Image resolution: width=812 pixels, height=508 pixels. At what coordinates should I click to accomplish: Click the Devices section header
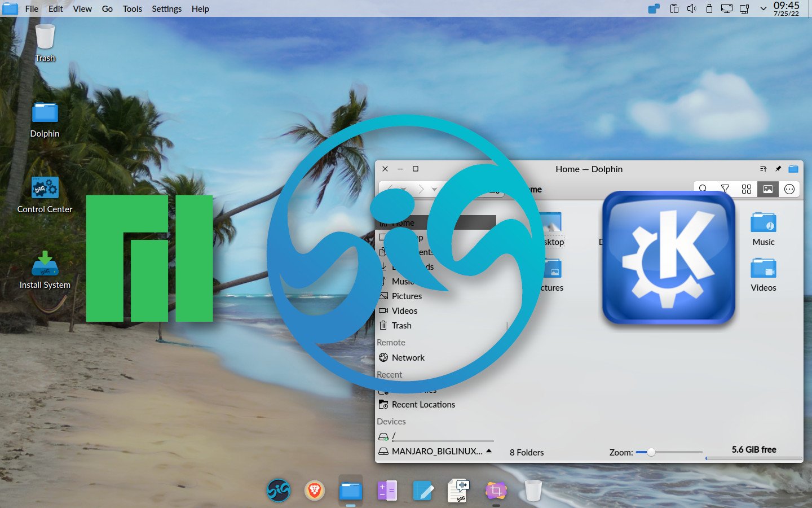pyautogui.click(x=391, y=421)
